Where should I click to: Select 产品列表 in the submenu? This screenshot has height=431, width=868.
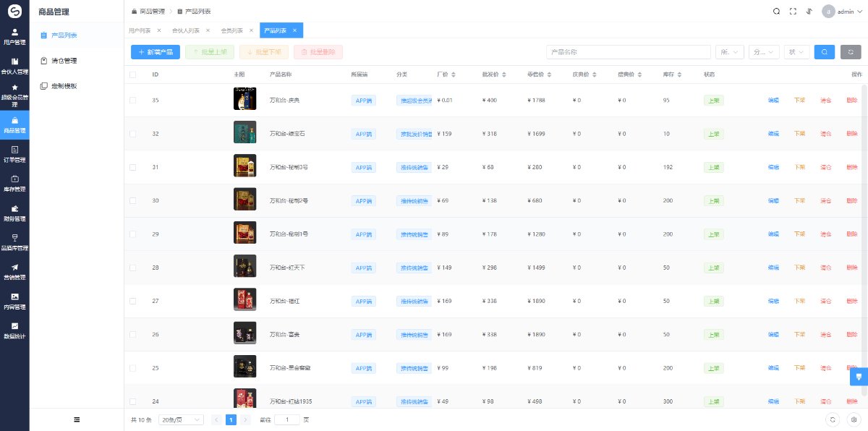point(77,35)
